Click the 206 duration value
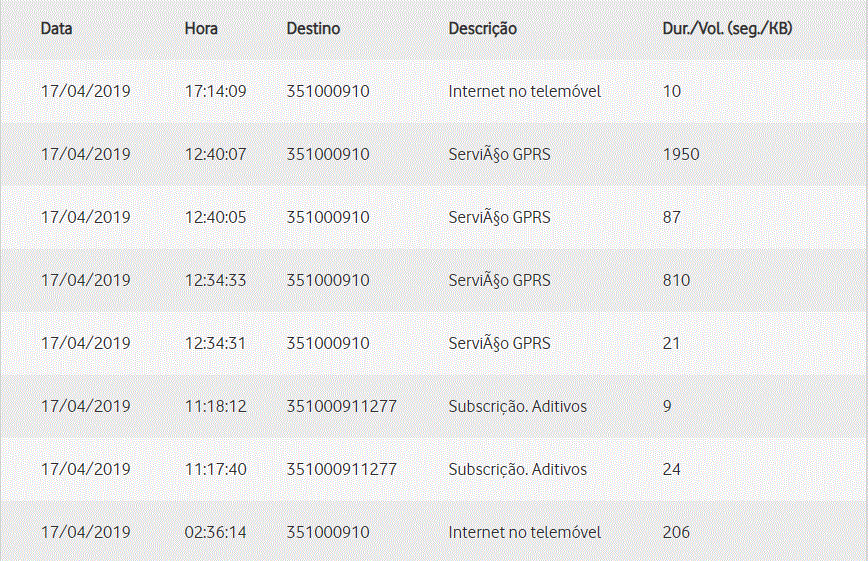 [x=676, y=532]
